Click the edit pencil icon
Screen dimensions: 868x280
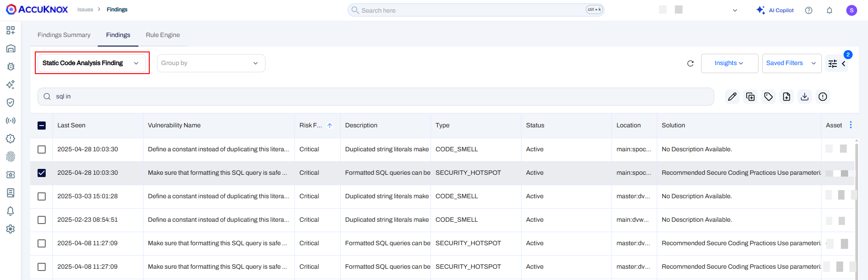coord(732,97)
